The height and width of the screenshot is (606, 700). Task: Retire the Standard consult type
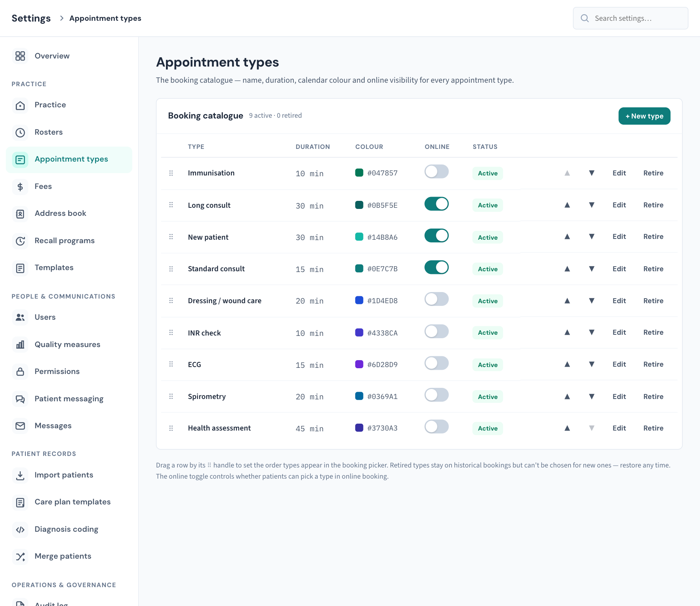tap(653, 269)
